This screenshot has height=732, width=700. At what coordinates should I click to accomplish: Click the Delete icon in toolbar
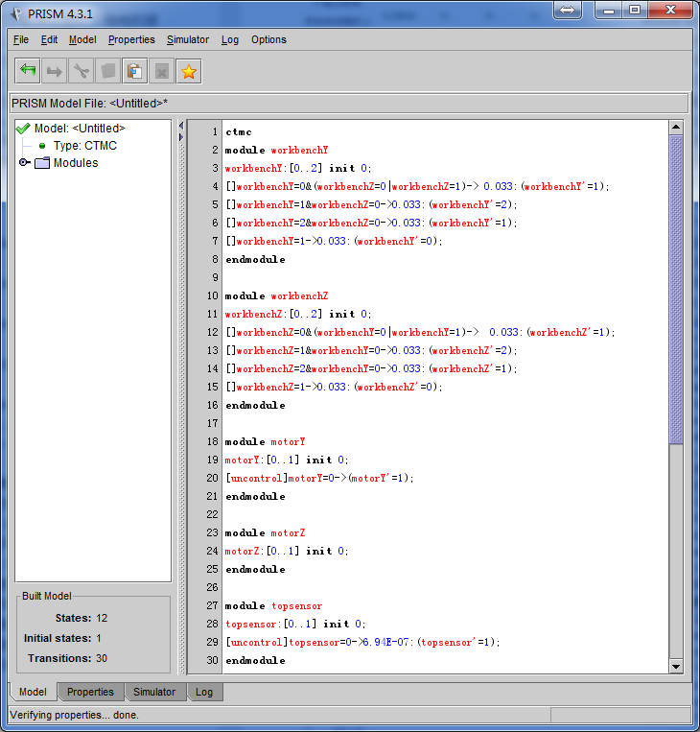162,71
